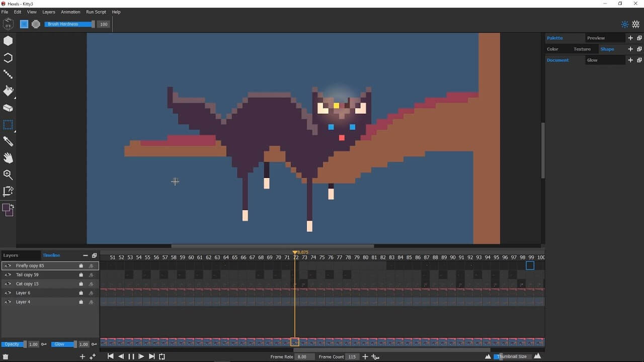Open the File menu
644x362 pixels.
[5, 12]
